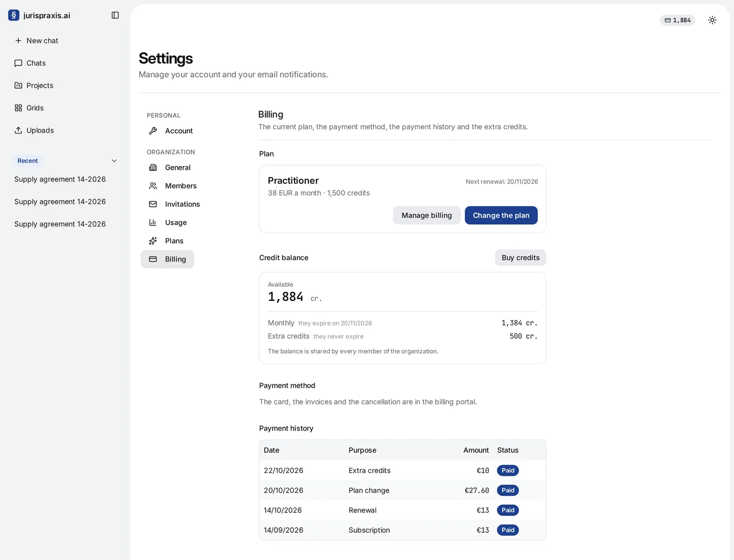
Task: Click the Plan change purpose cell
Action: click(x=369, y=490)
